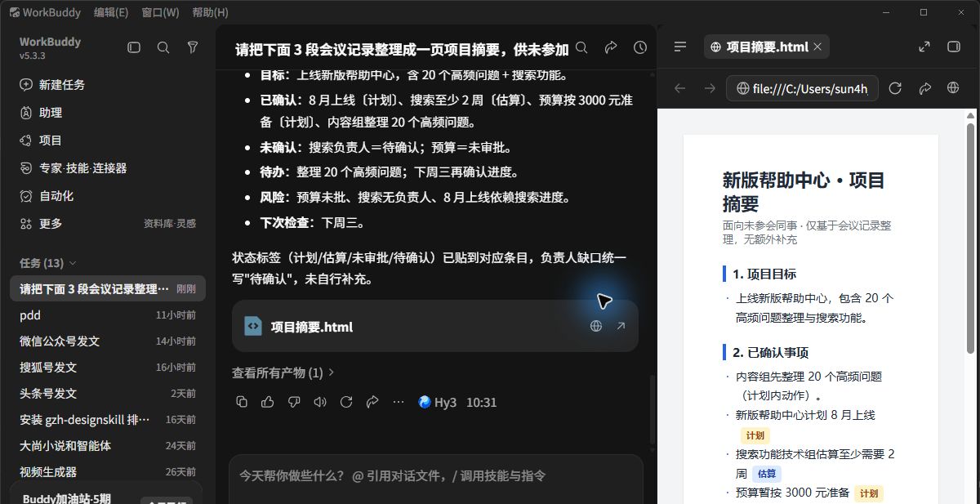Open the 搜狐号发文 task
The image size is (980, 504).
tap(107, 367)
